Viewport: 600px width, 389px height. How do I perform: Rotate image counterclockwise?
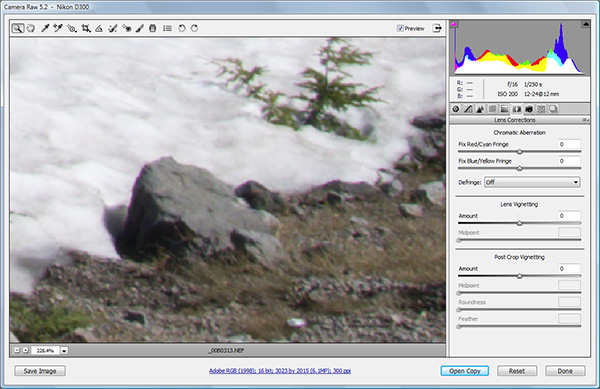[182, 28]
